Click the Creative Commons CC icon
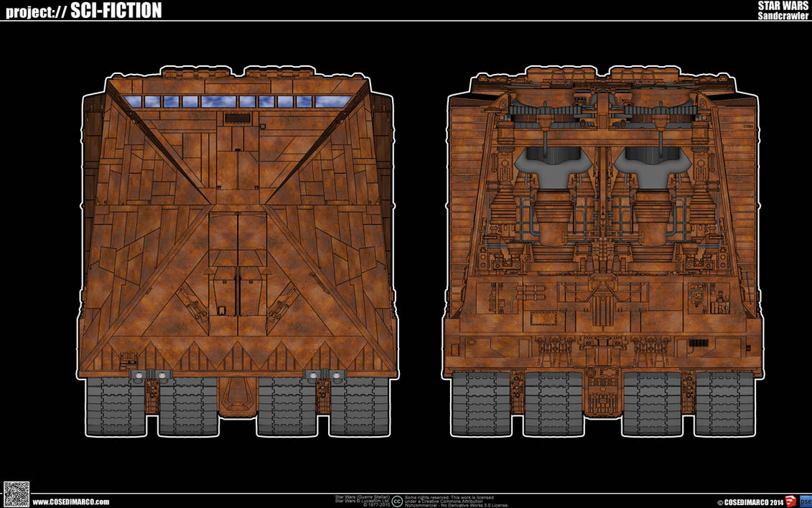Screen dimensions: 812x508 [x=397, y=502]
